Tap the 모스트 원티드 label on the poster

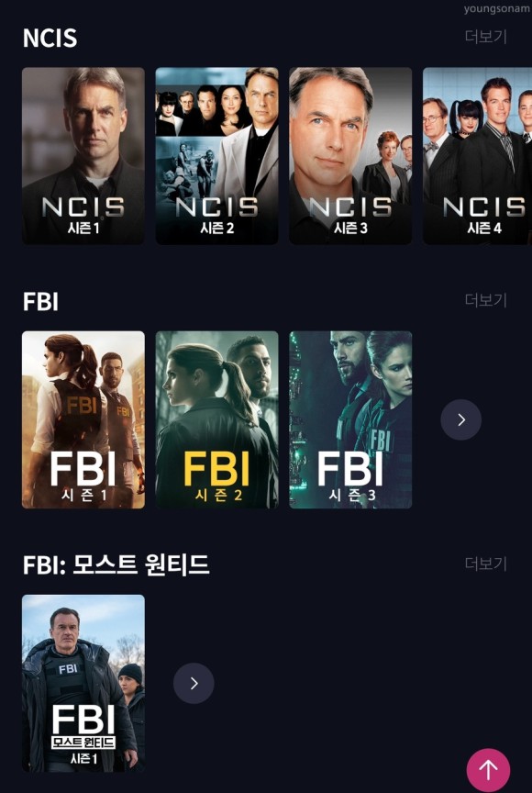(83, 743)
